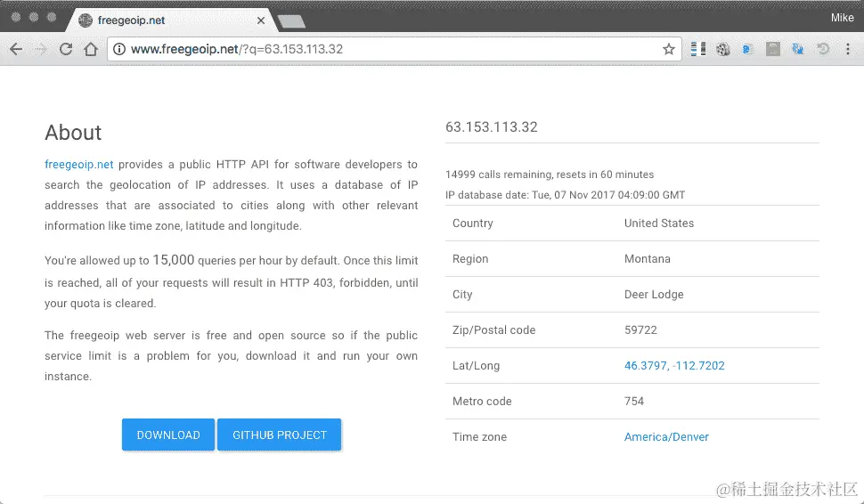Screen dimensions: 864x504
Task: Open the America/Denver time zone link
Action: 666,437
